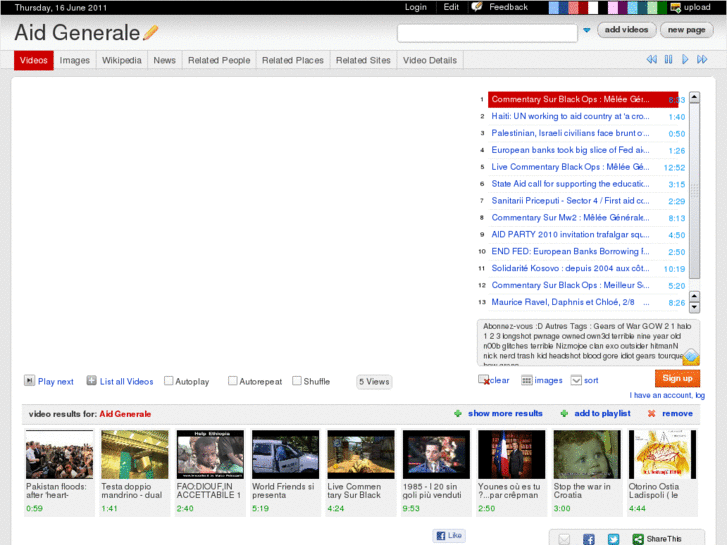This screenshot has width=727, height=545.
Task: Click the red X remove icon
Action: 652,413
